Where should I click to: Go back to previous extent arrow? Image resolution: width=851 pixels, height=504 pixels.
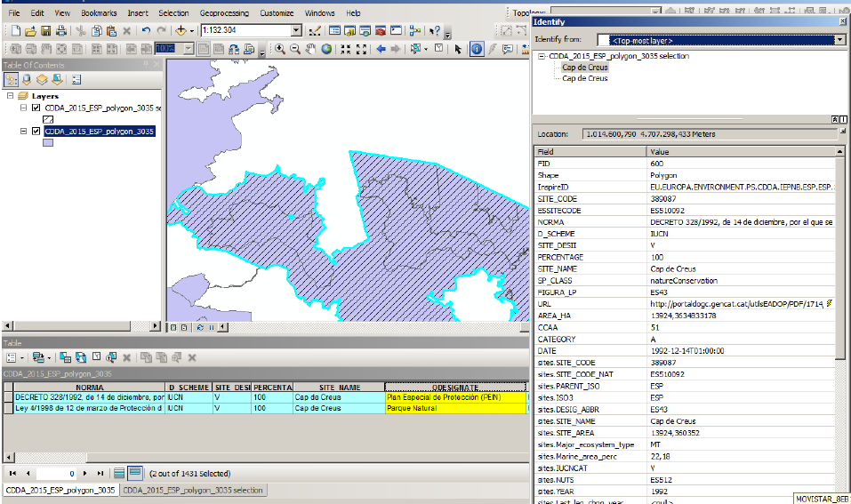(x=381, y=50)
